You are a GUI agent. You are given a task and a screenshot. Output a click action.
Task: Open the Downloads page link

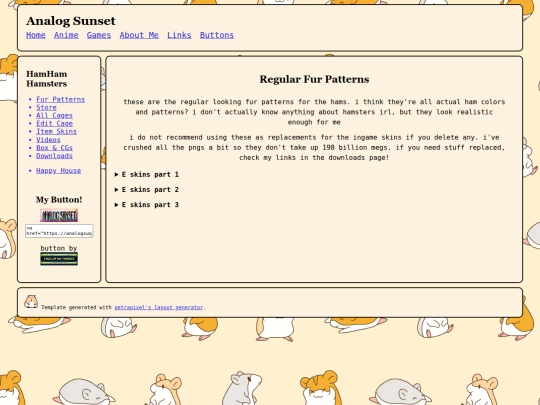click(54, 156)
